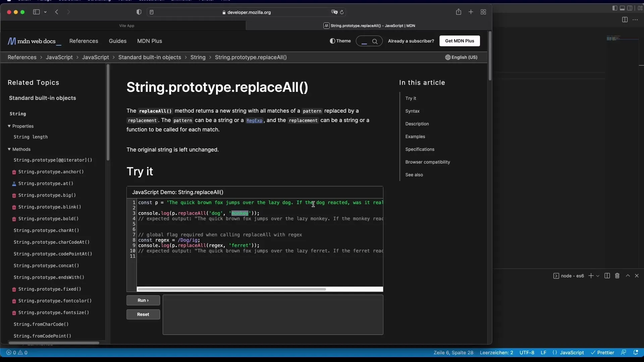Collapse the Properties section triangle
644x362 pixels.
tap(9, 126)
